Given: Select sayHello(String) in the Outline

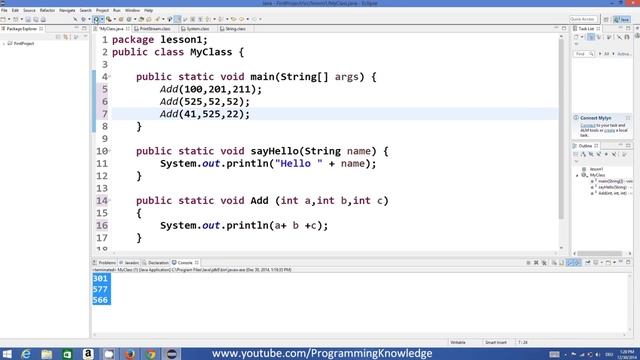Looking at the screenshot, I should [611, 187].
